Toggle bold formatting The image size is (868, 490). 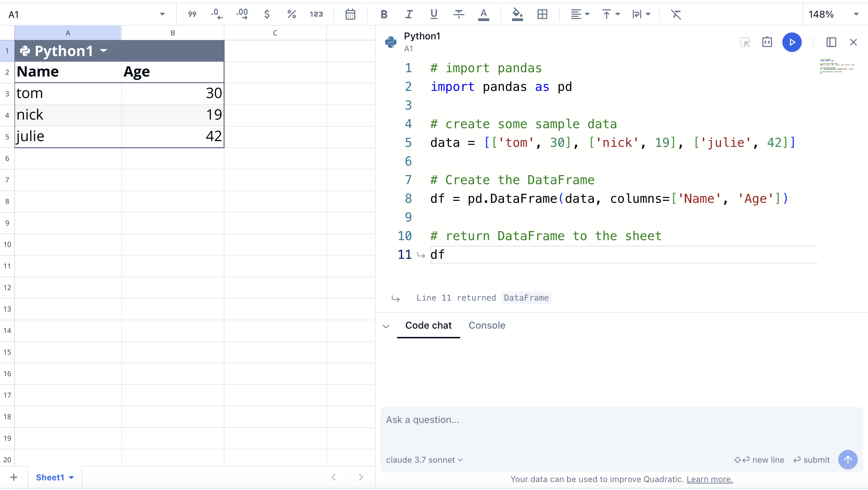tap(384, 14)
